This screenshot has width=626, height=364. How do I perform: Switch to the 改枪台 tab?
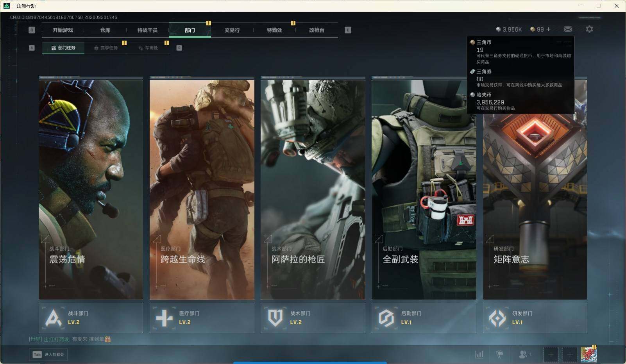317,30
